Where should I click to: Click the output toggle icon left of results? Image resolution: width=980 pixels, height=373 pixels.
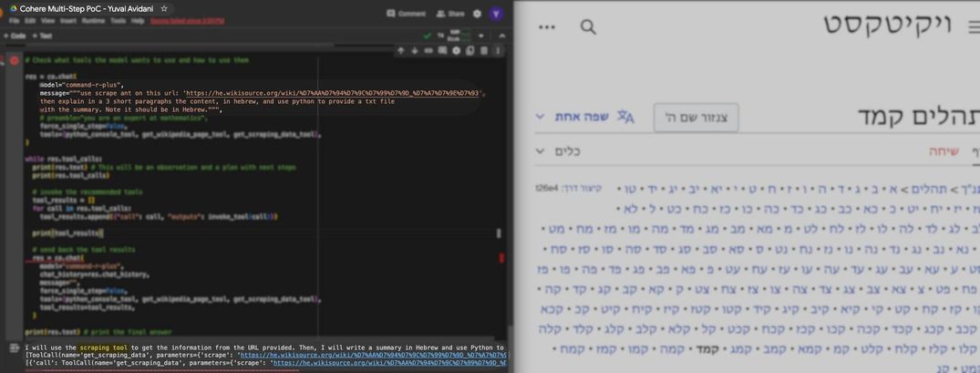[14, 347]
